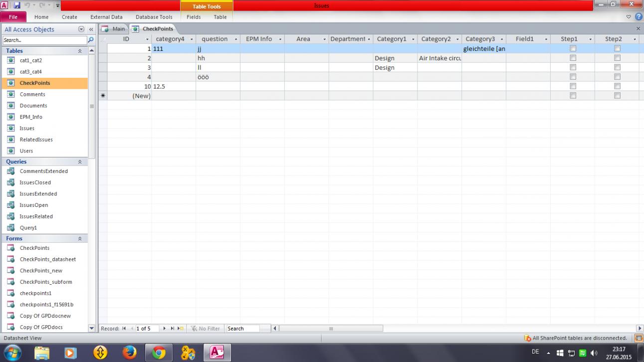This screenshot has width=644, height=362.
Task: Click the No Filter button
Action: 205,329
